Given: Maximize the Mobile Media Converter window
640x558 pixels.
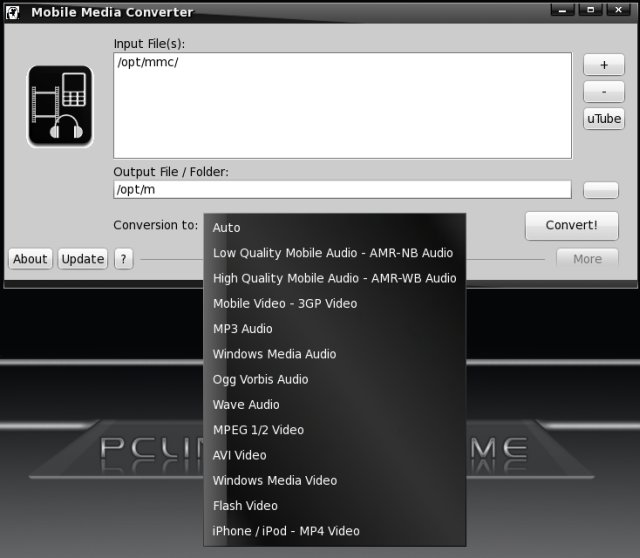Looking at the screenshot, I should pos(591,10).
